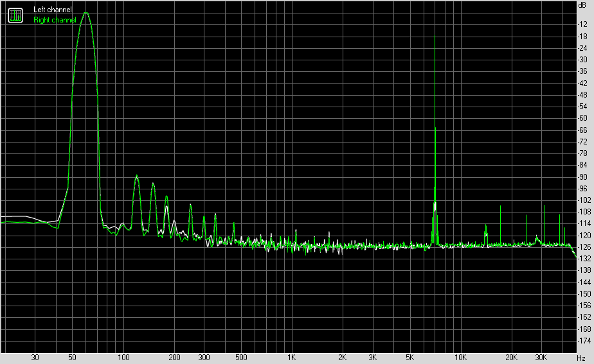Click the 500 Hz frequency axis label

(241, 358)
